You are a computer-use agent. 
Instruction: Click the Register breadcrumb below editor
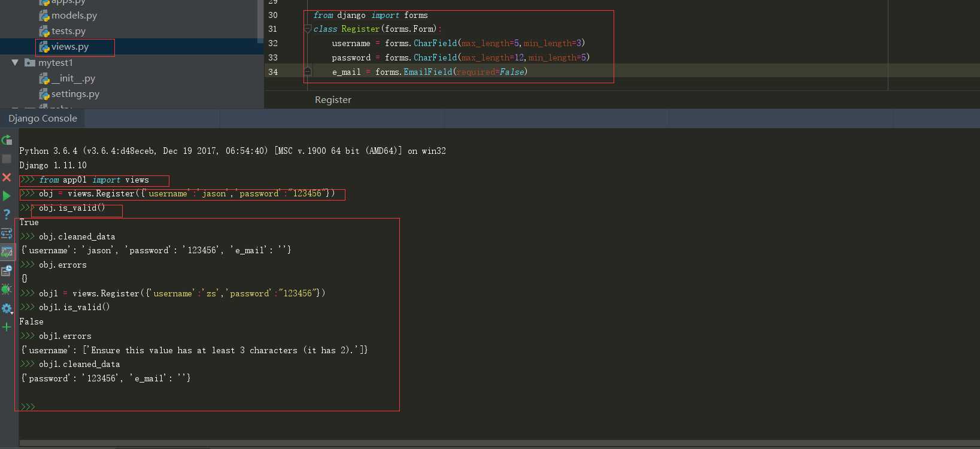pyautogui.click(x=333, y=100)
